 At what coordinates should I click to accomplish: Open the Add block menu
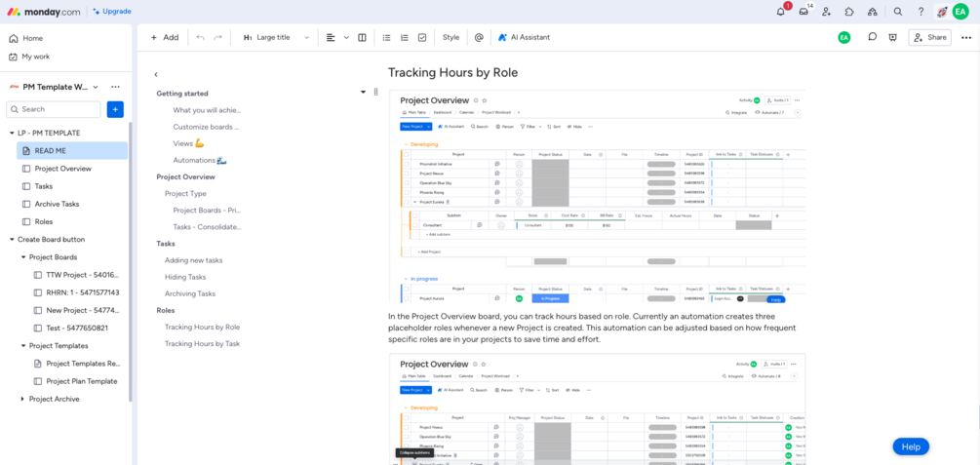pos(165,37)
